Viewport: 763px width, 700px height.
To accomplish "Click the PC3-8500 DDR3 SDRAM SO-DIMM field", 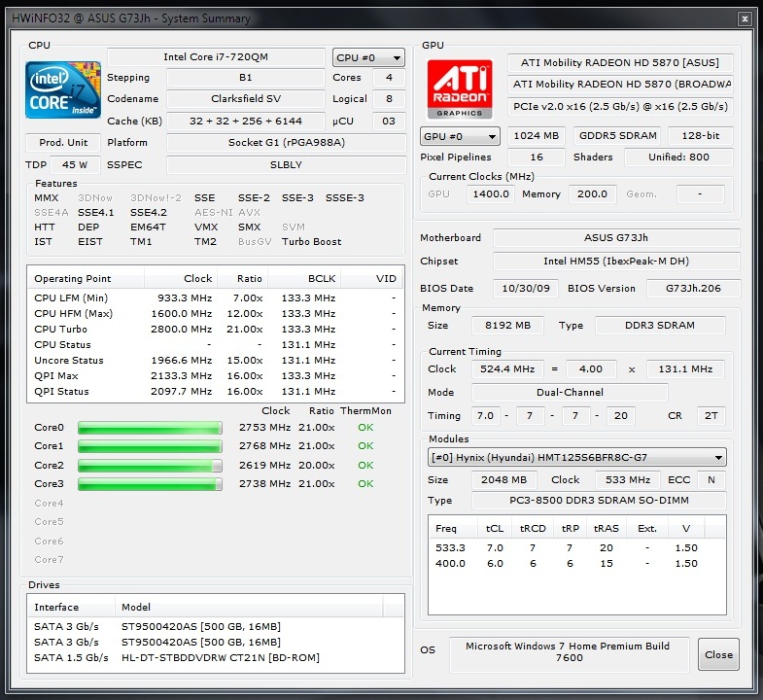I will tap(599, 501).
